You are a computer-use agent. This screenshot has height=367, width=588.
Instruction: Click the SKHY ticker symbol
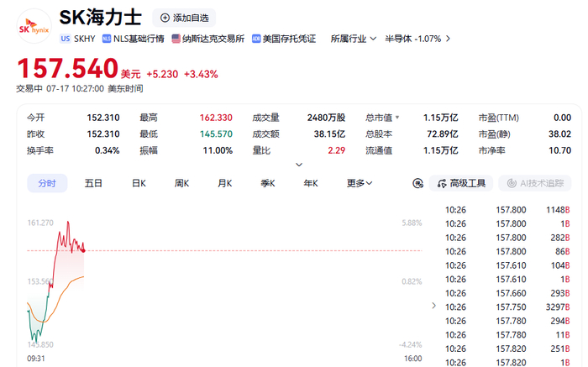tap(84, 39)
